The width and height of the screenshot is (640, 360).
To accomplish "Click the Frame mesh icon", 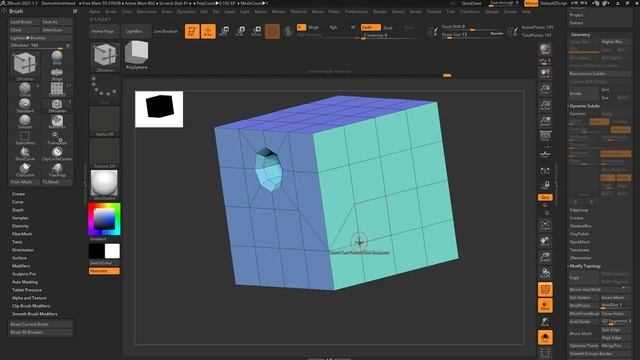I will point(545,225).
